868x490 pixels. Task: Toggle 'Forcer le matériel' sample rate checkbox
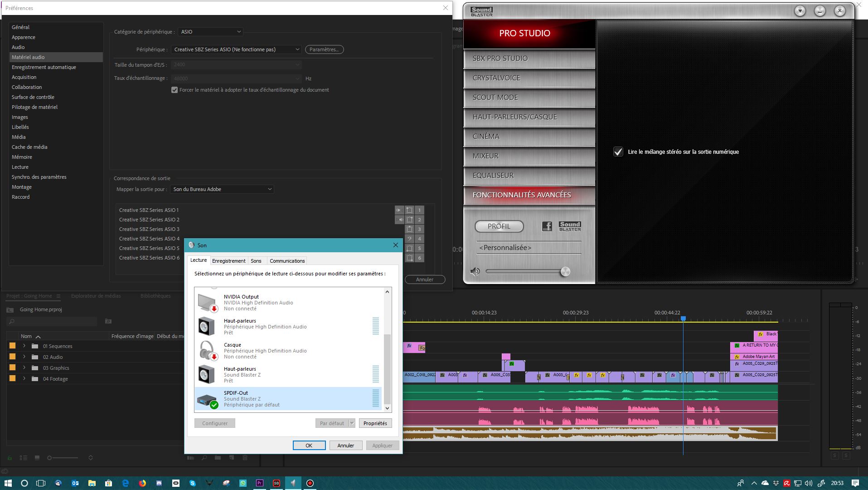click(175, 90)
